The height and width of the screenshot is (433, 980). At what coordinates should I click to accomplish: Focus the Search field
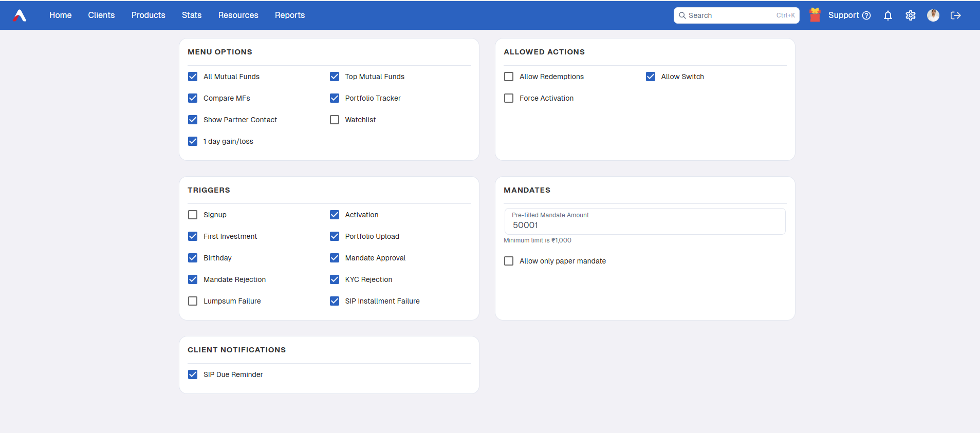(736, 15)
